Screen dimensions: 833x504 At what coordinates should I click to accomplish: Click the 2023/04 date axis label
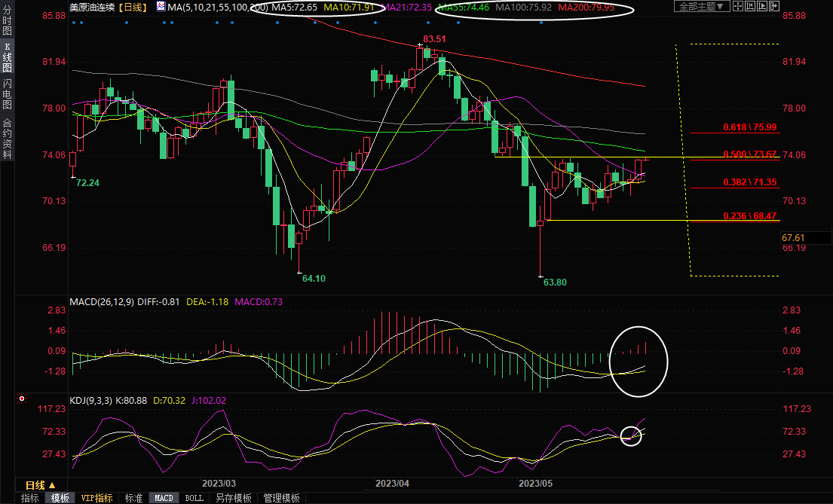(x=393, y=484)
